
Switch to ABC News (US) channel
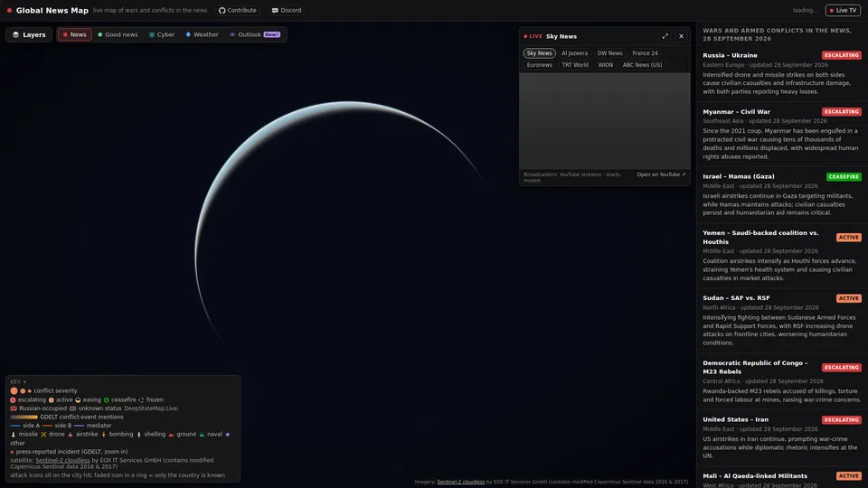(x=642, y=65)
